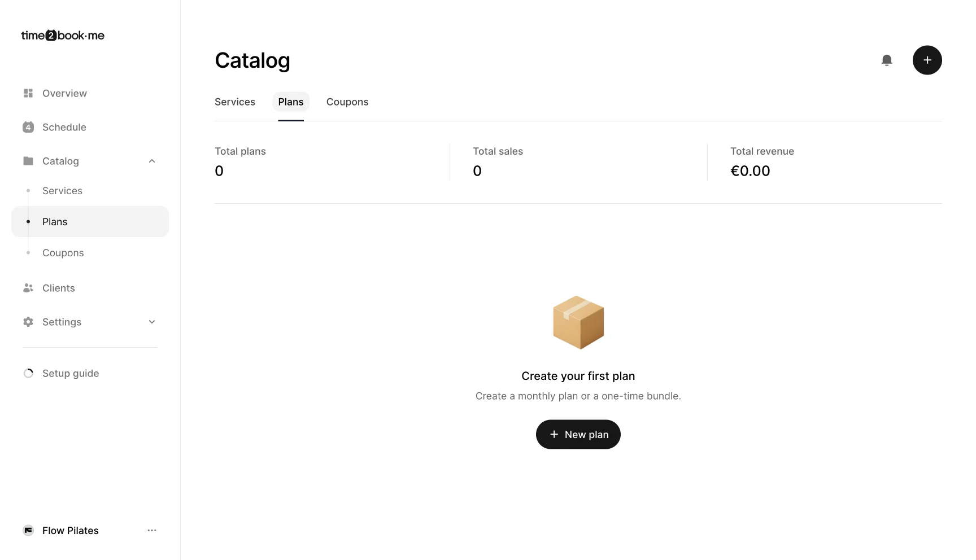Open Overview dashboard in sidebar
The height and width of the screenshot is (560, 976).
click(64, 93)
